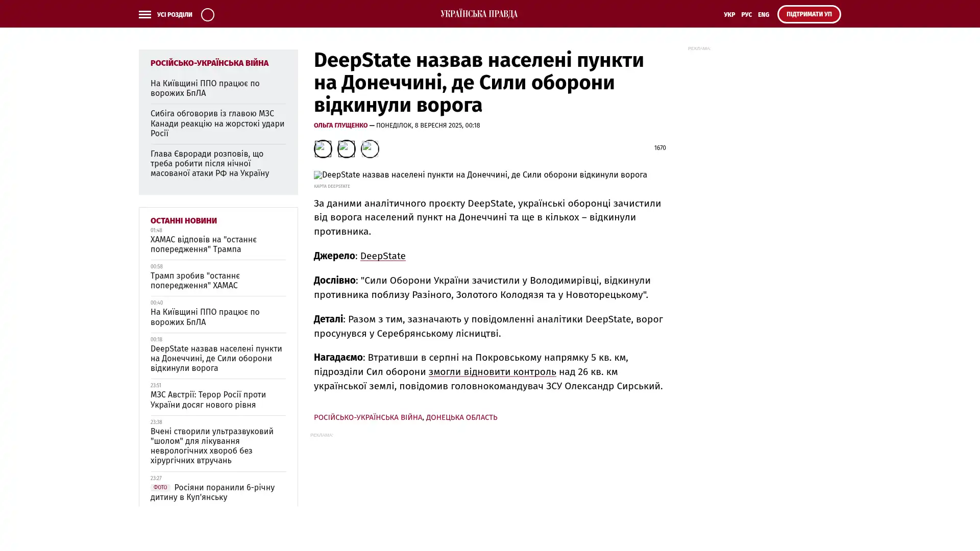Click the first share icon under byline
This screenshot has height=551, width=980.
pos(323,149)
